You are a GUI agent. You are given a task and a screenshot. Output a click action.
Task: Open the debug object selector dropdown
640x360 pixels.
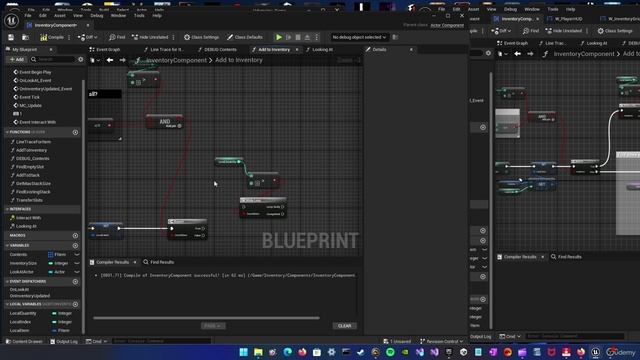point(359,37)
